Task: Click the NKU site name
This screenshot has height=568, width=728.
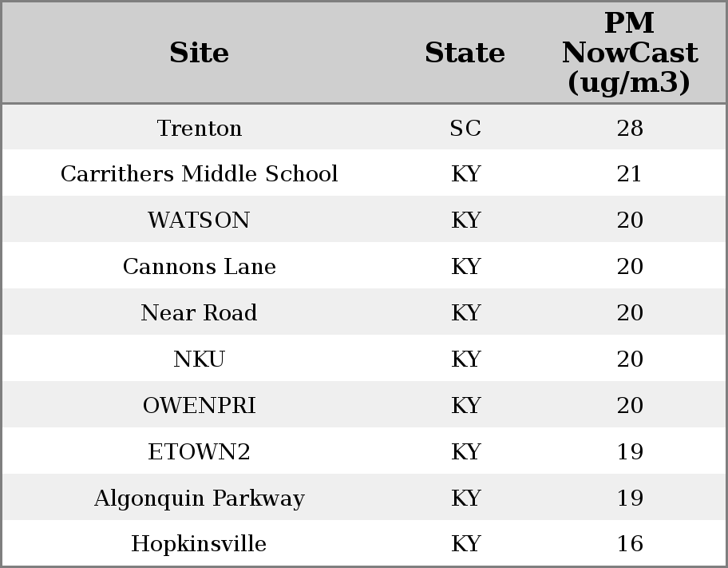Action: pyautogui.click(x=199, y=359)
